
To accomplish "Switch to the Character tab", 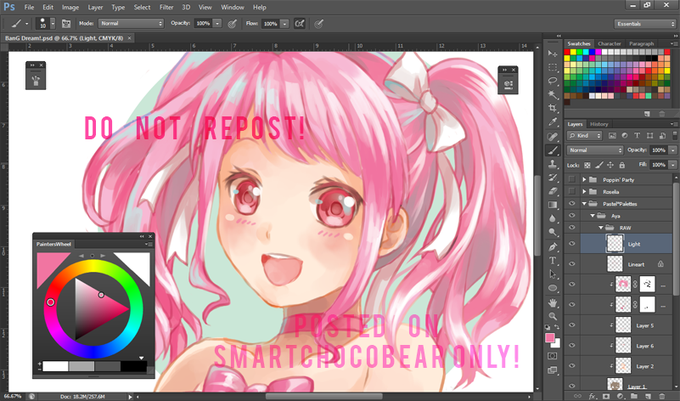I will [609, 44].
